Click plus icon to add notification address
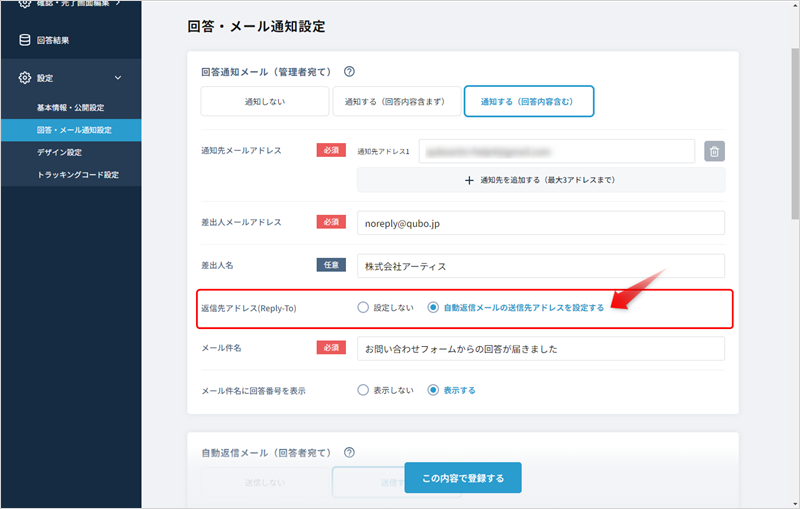 click(x=468, y=180)
